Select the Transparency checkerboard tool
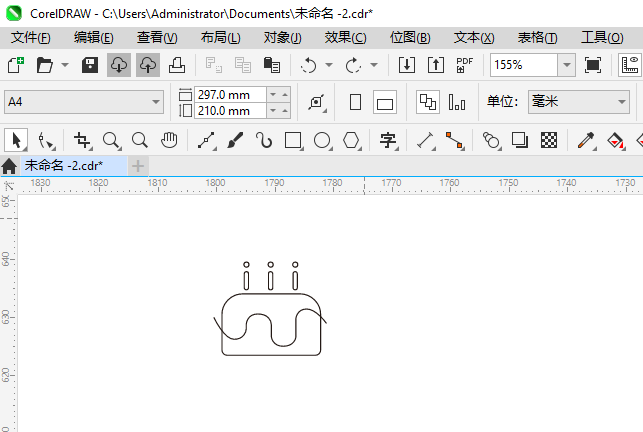This screenshot has height=432, width=643. coord(549,140)
